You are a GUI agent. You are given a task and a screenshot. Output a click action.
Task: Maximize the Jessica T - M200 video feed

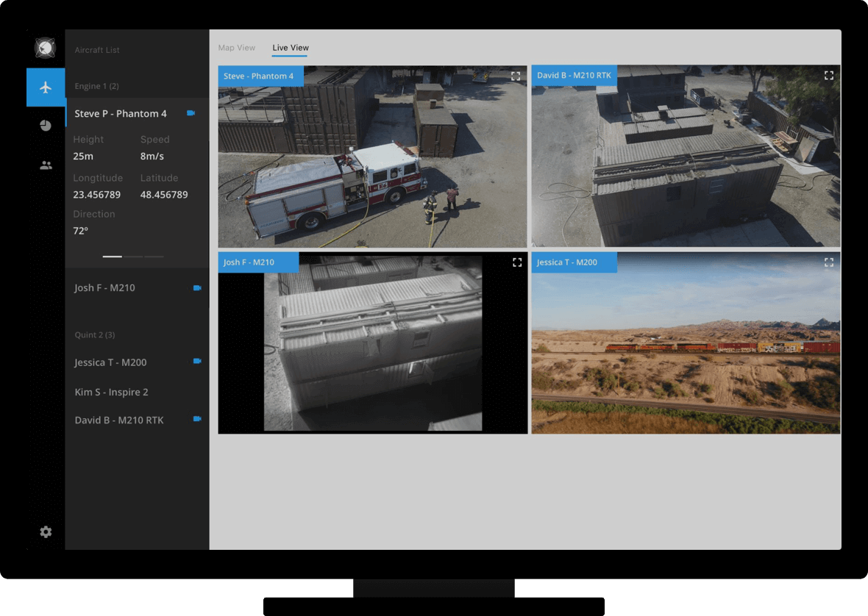click(x=829, y=262)
